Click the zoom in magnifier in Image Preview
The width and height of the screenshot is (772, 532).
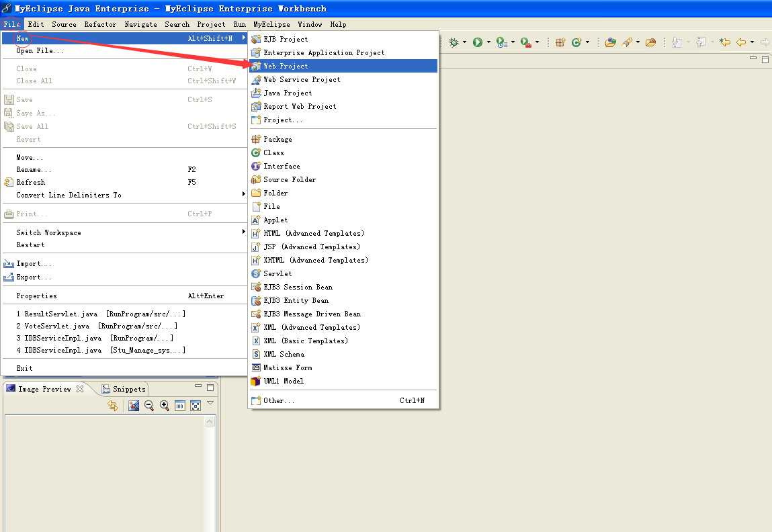click(165, 406)
